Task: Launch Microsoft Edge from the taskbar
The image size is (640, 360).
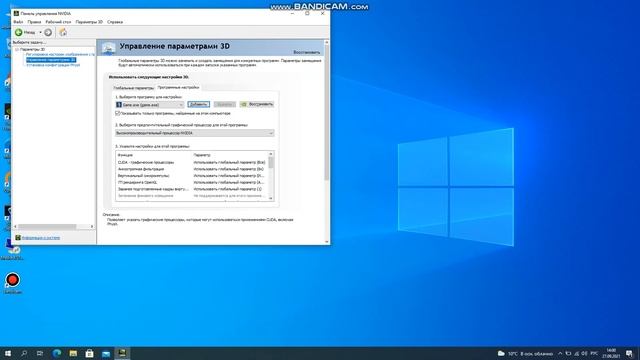Action: point(57,353)
